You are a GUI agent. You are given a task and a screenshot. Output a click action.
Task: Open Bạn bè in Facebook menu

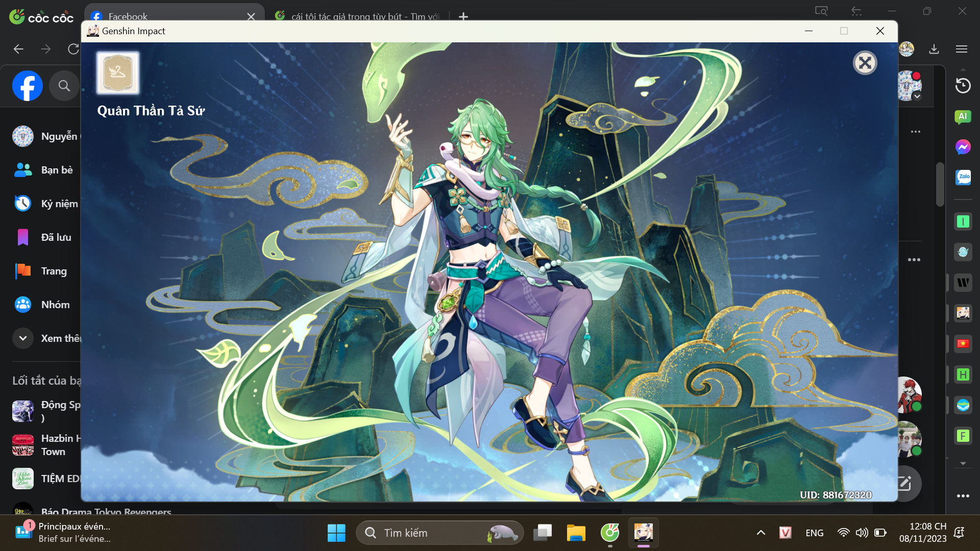[46, 170]
